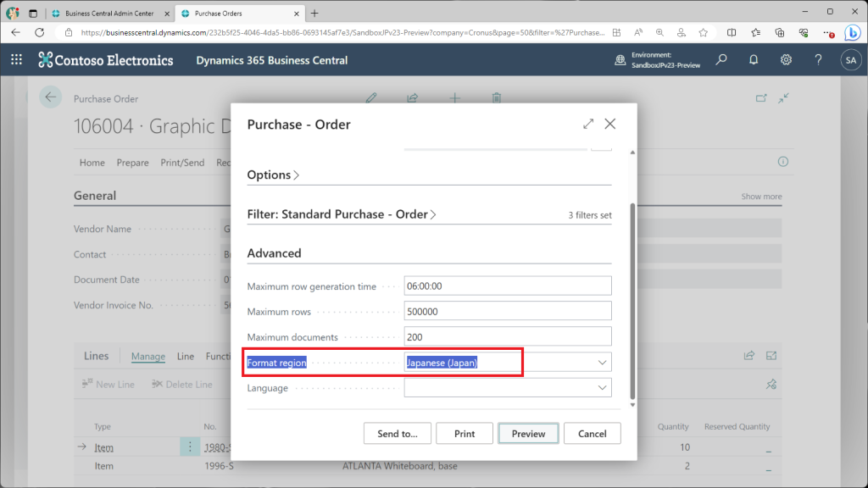Click the dialog vertical scrollbar thumb
This screenshot has height=488, width=868.
[x=632, y=301]
